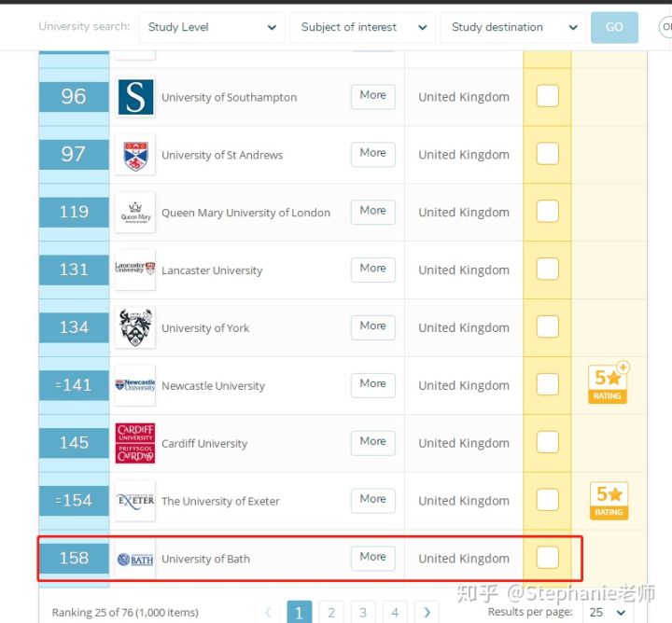
Task: Tick compare checkbox for University of Exeter
Action: 547,500
